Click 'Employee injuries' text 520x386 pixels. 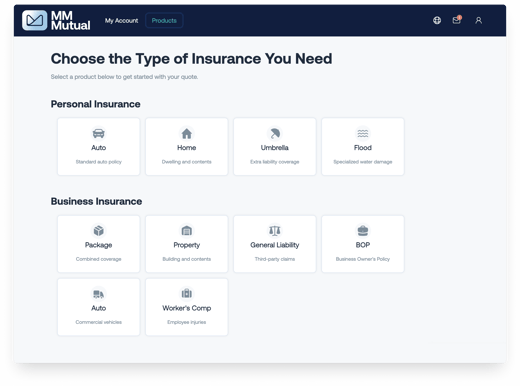point(187,322)
